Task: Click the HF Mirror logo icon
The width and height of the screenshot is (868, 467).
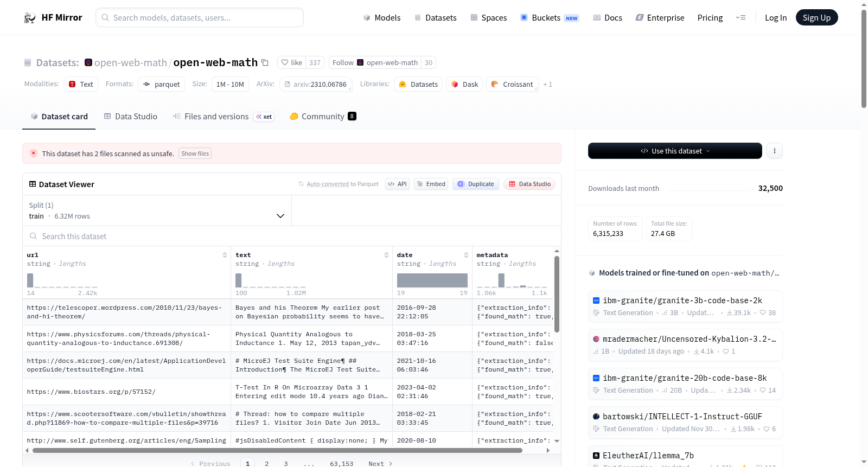Action: tap(30, 18)
